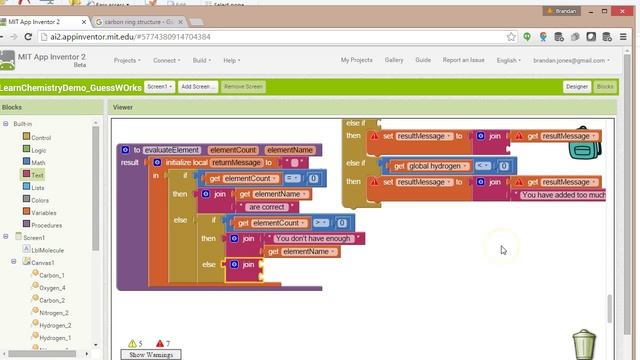Screen dimensions: 640x360
Task: Click the Remove Screen button
Action: pyautogui.click(x=243, y=87)
